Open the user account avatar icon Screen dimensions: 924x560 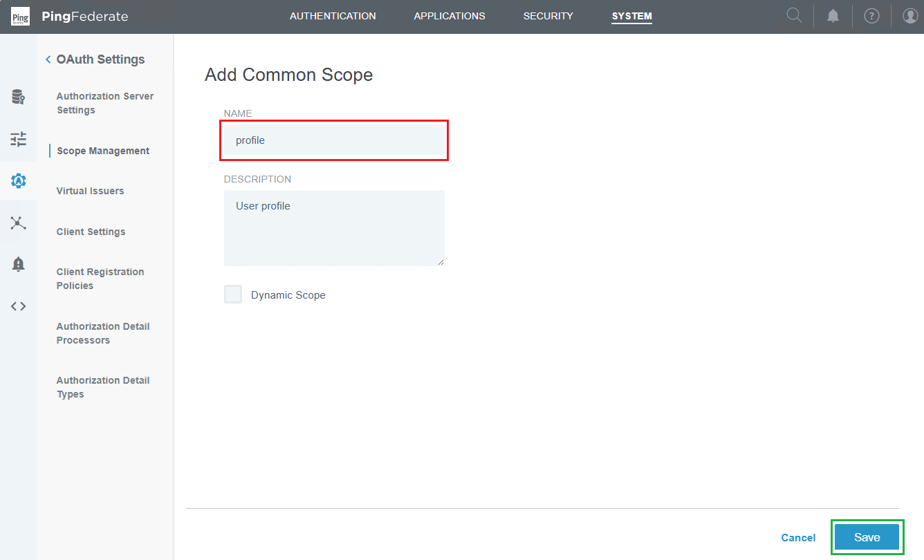coord(911,16)
